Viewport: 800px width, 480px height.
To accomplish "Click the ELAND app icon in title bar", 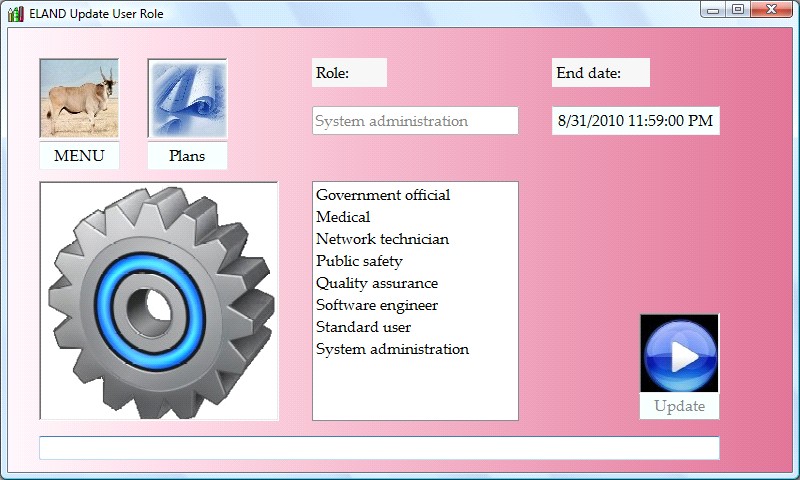I will (x=15, y=14).
